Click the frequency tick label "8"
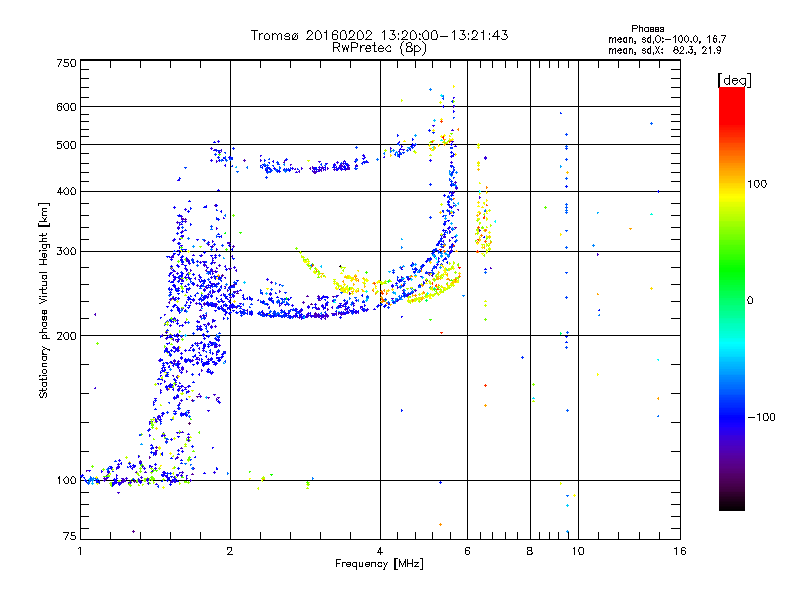The width and height of the screenshot is (800, 600). [530, 551]
